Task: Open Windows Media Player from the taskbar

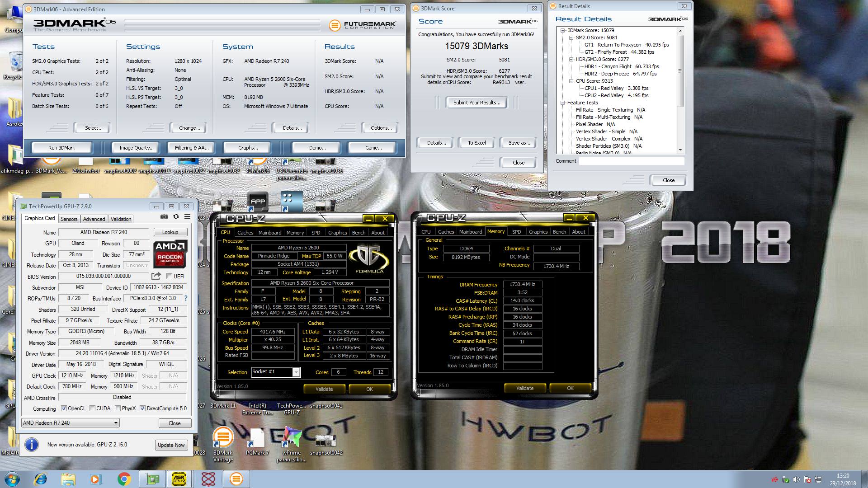Action: coord(95,479)
